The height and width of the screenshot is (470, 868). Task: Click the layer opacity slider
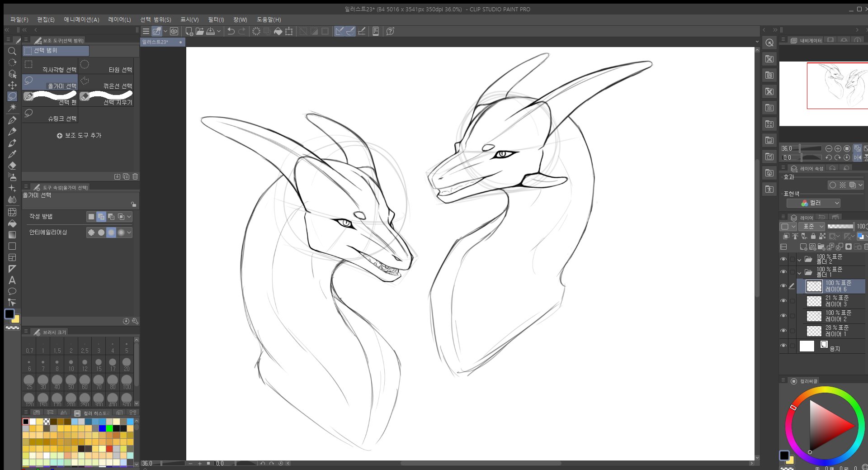point(840,226)
